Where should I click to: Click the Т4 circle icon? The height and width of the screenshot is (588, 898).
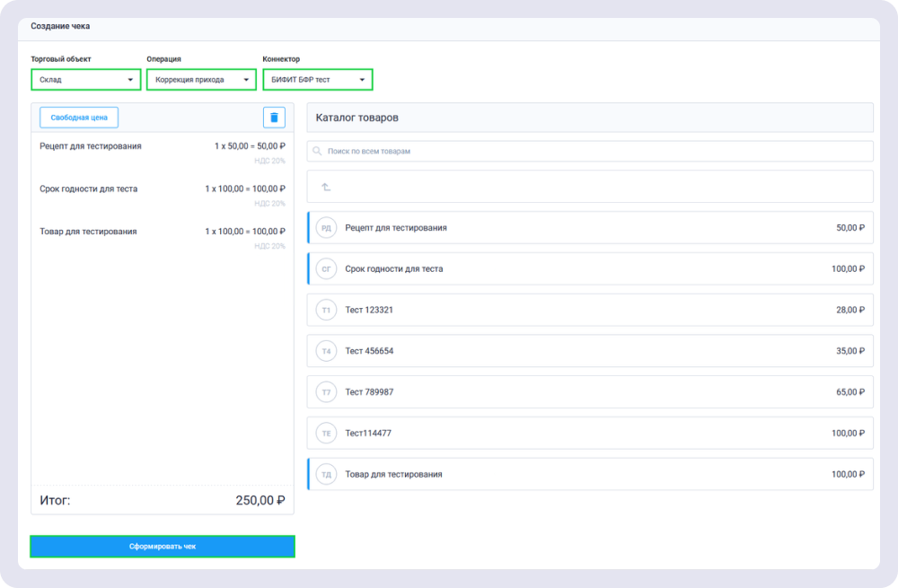pyautogui.click(x=326, y=351)
